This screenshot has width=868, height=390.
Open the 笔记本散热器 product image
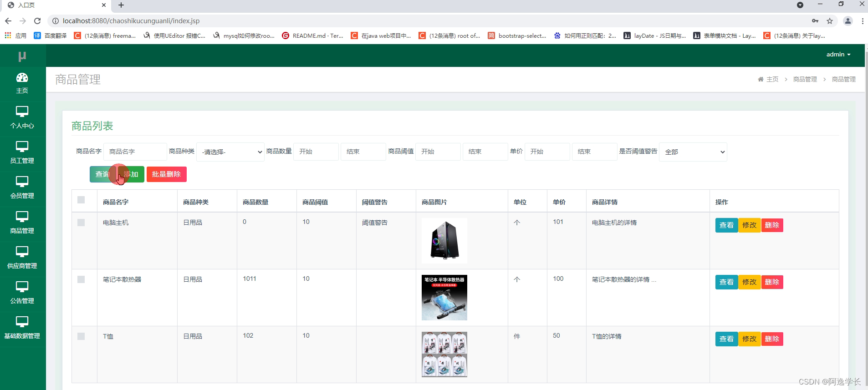tap(444, 298)
